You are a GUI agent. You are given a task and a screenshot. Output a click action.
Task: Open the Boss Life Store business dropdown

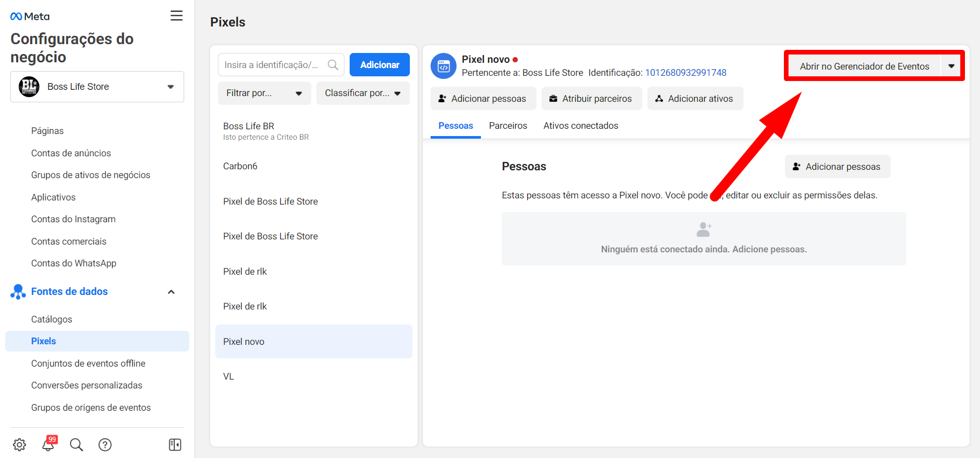[x=97, y=87]
